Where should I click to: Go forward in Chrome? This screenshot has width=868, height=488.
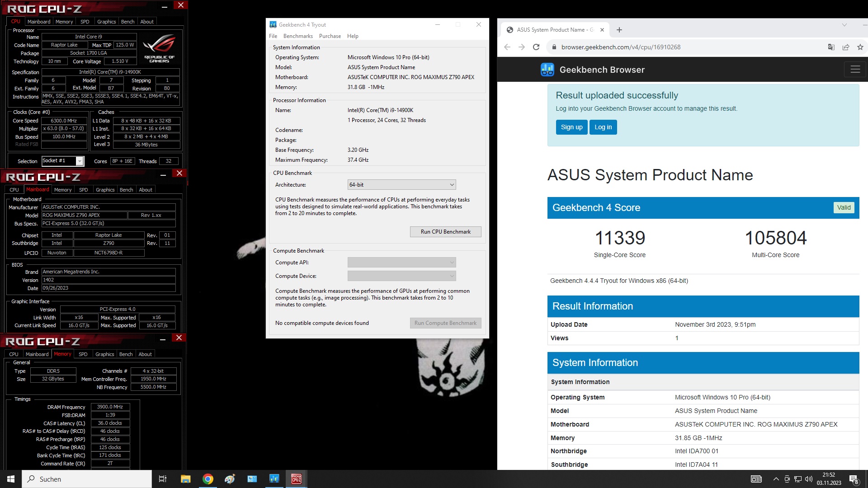pyautogui.click(x=522, y=47)
